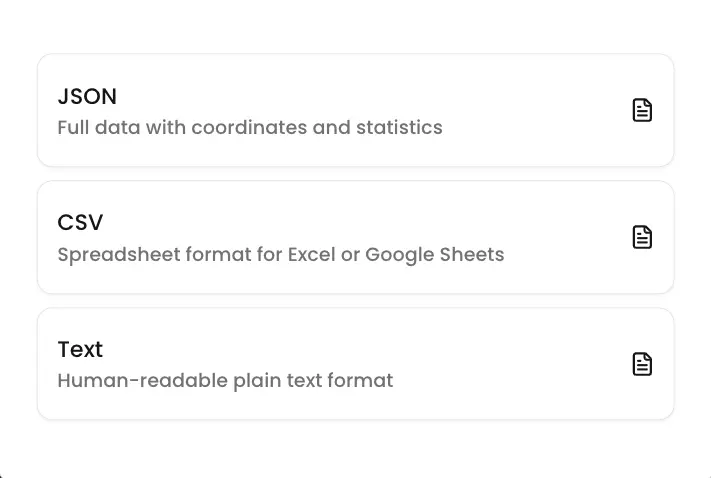
Task: Click "Human-readable plain text format" description
Action: (225, 381)
